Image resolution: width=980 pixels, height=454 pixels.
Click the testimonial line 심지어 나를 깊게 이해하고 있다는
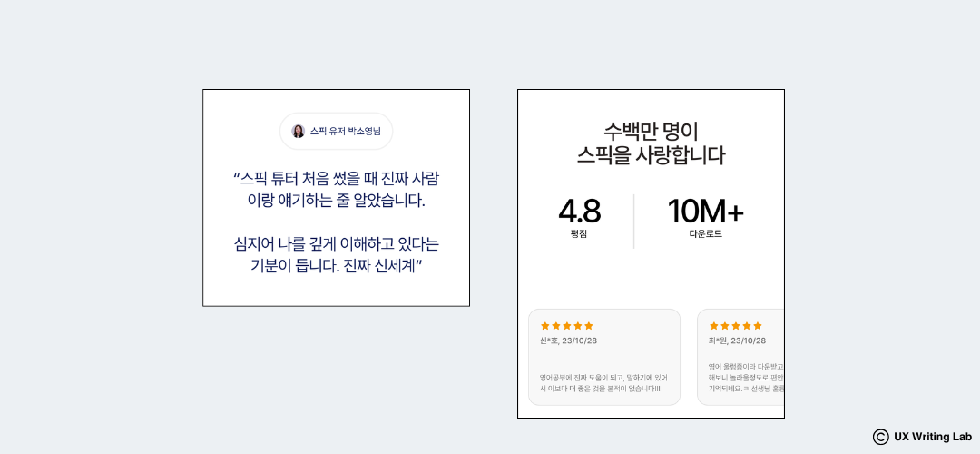click(x=336, y=243)
